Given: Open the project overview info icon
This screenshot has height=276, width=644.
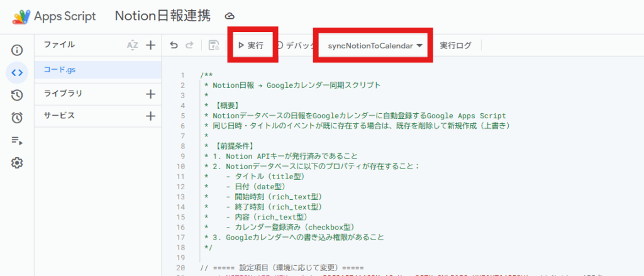Looking at the screenshot, I should (17, 50).
